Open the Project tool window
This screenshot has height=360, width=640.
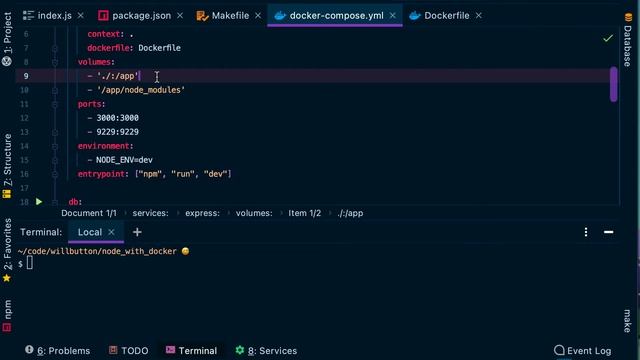pyautogui.click(x=7, y=39)
